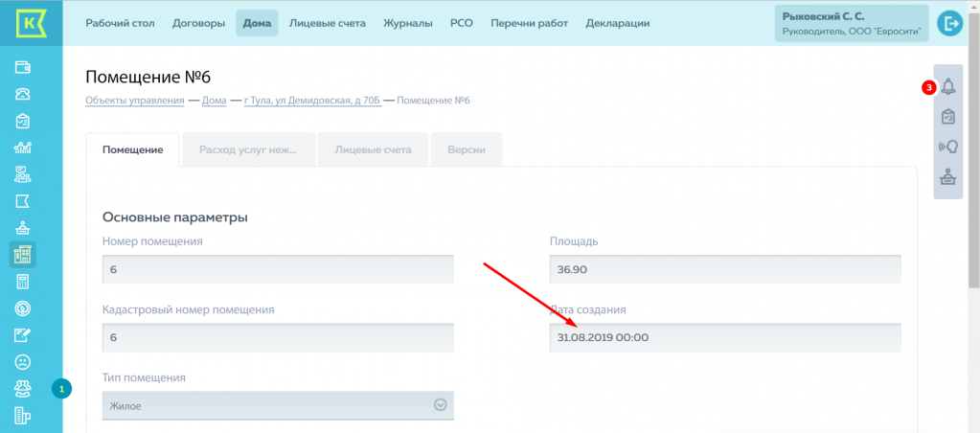Click the chevron in Жилое dropdown
980x433 pixels.
pyautogui.click(x=441, y=405)
